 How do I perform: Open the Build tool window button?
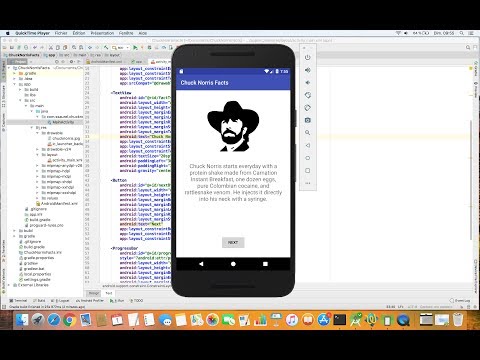pyautogui.click(x=39, y=300)
